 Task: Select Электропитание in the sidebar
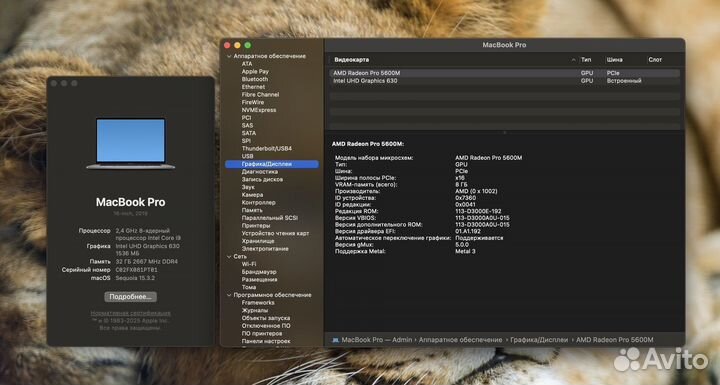tap(265, 249)
